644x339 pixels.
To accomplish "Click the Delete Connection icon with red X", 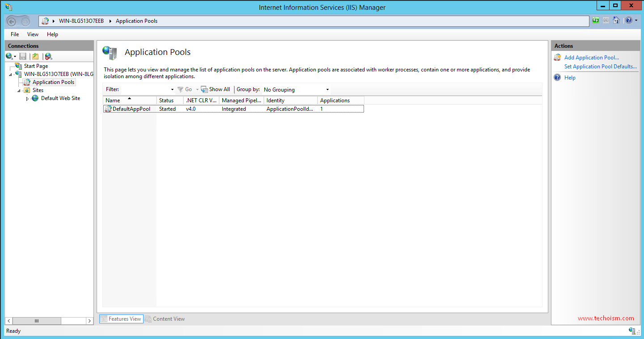I will [48, 56].
